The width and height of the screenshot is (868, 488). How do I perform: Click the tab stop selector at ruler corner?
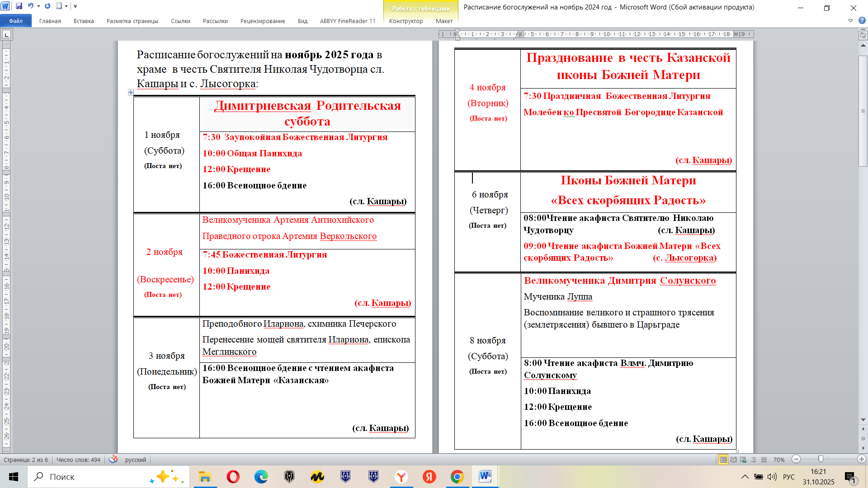[6, 34]
